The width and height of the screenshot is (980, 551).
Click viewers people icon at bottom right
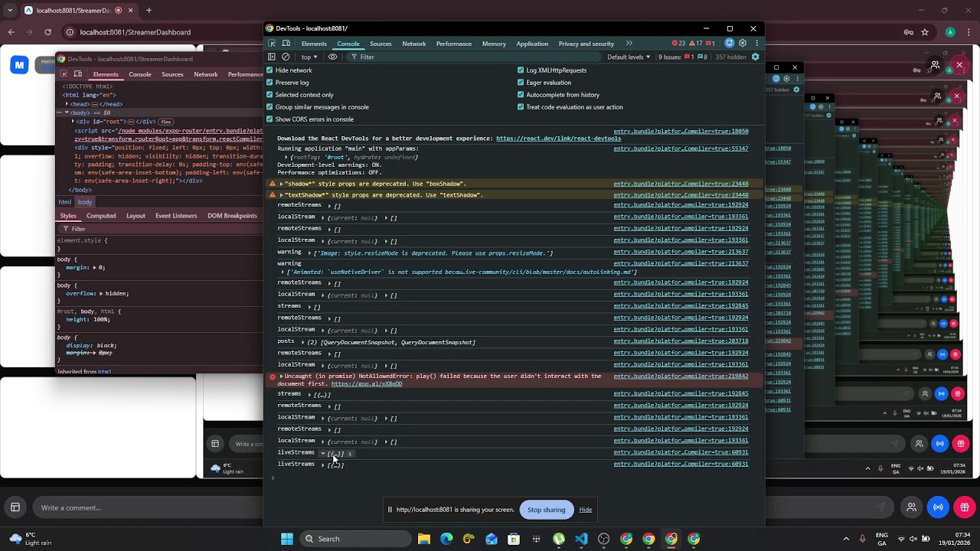coord(911,507)
